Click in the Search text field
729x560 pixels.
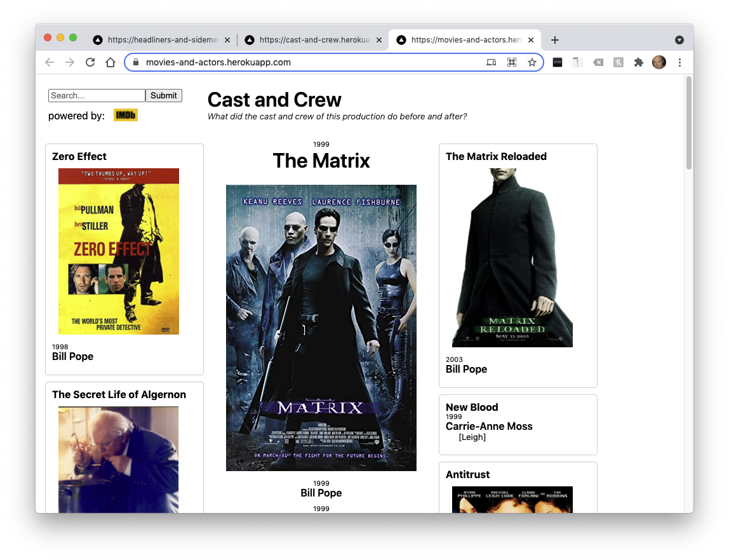[x=97, y=96]
